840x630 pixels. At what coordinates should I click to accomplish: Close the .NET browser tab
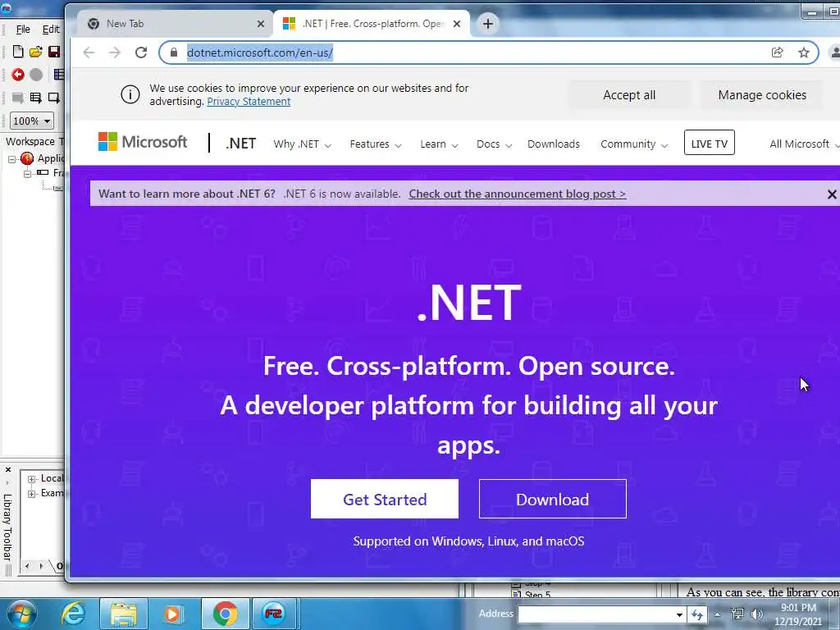click(x=456, y=24)
